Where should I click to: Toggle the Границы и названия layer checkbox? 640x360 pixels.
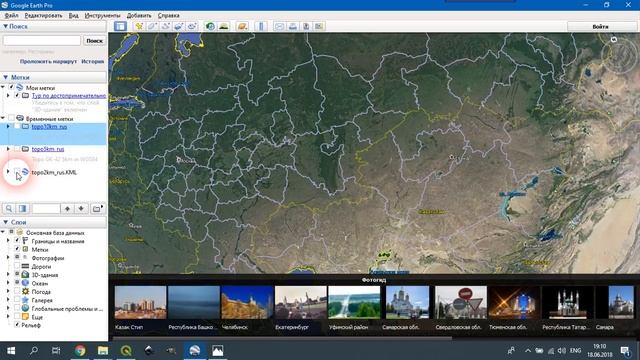pos(17,241)
